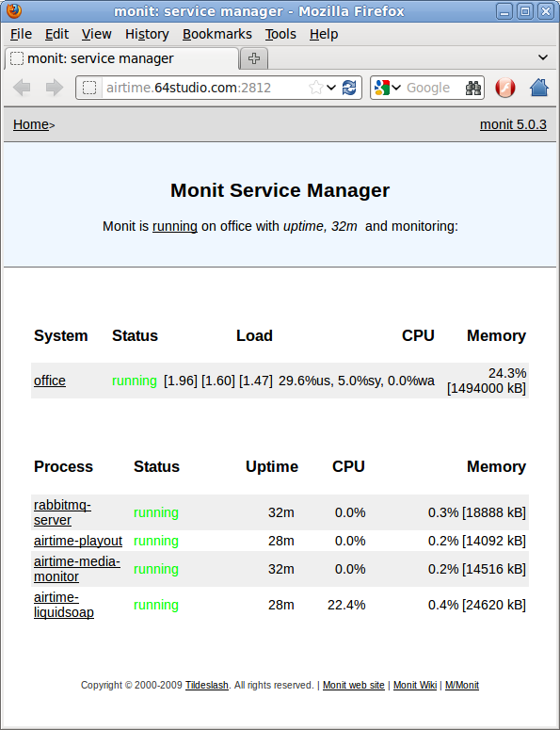The image size is (560, 730).
Task: Expand the URL history dropdown arrow
Action: click(331, 88)
